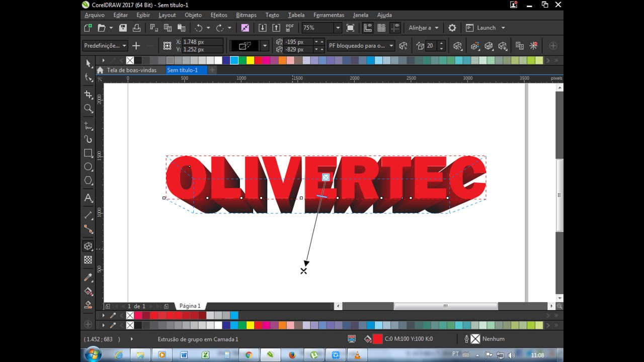This screenshot has width=644, height=362.
Task: Click the horizontal scrollbar thumb
Action: coord(445,306)
